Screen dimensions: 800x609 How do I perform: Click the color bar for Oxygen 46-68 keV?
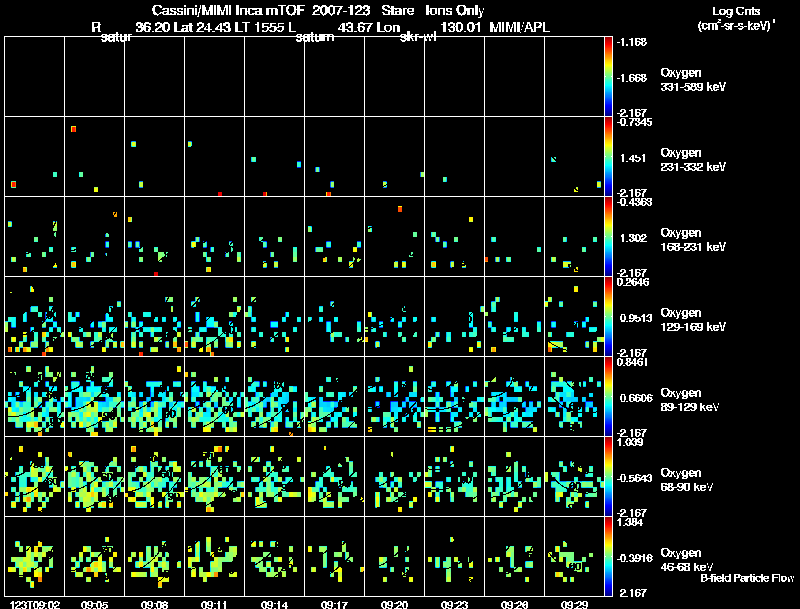(x=608, y=556)
